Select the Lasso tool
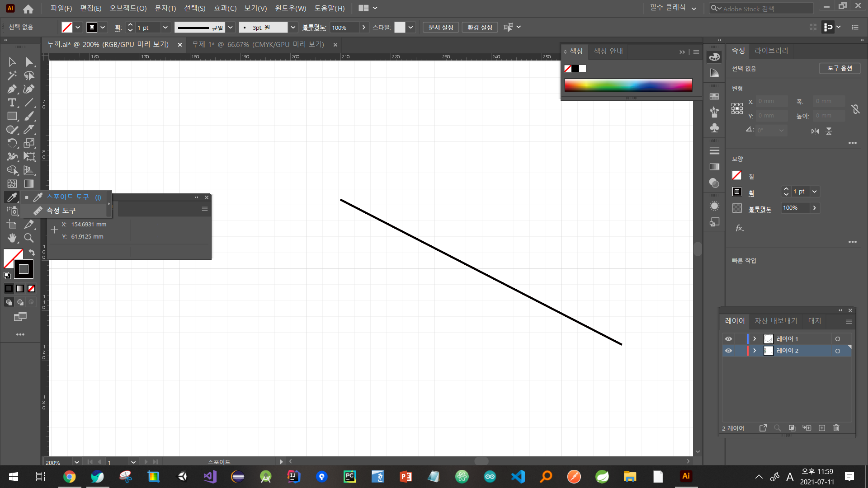 point(29,75)
